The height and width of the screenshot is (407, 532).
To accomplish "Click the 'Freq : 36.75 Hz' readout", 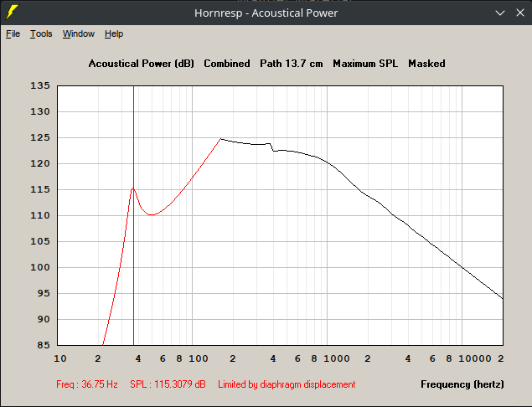I will (x=87, y=384).
